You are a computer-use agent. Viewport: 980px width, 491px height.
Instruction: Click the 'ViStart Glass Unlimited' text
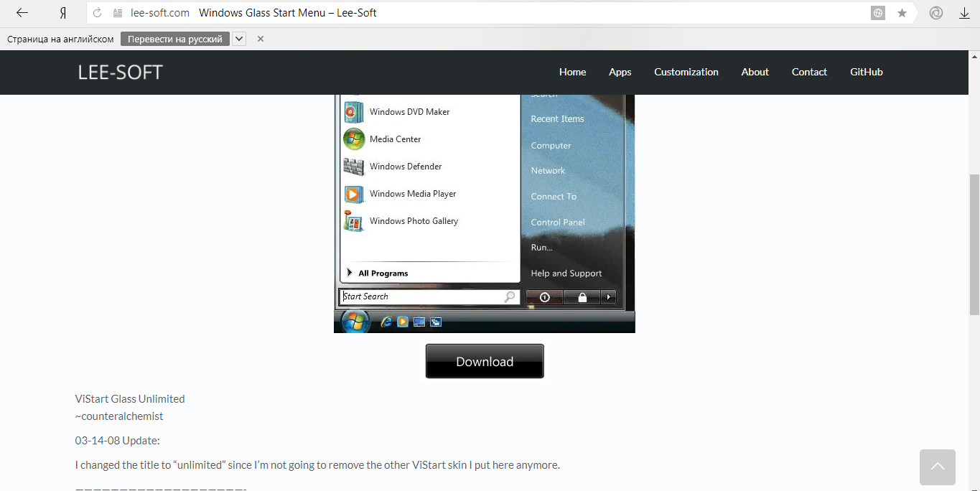(130, 399)
